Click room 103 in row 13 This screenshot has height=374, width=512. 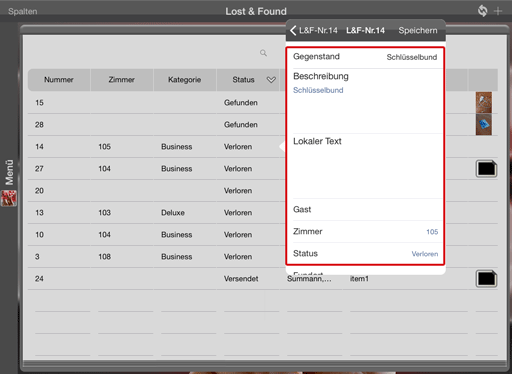[104, 213]
